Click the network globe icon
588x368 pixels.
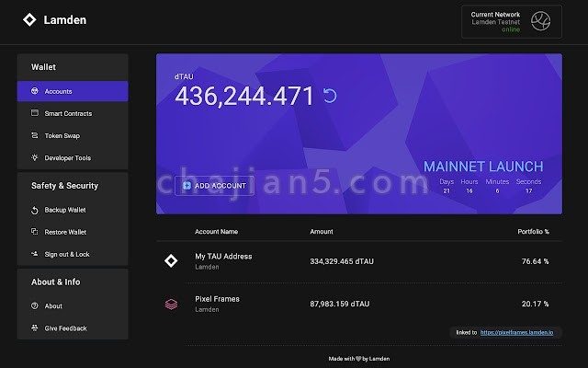tap(540, 21)
